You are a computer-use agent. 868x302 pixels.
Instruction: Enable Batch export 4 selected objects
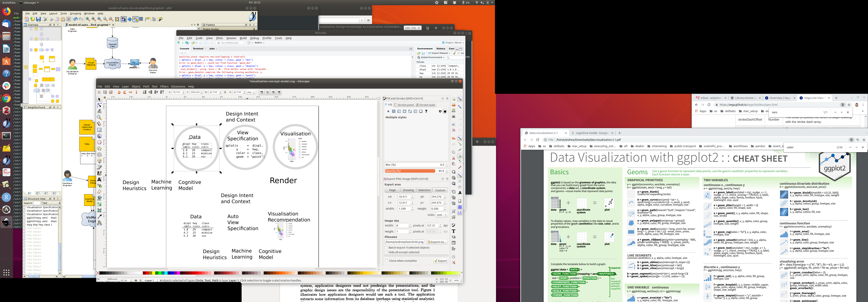click(x=386, y=247)
